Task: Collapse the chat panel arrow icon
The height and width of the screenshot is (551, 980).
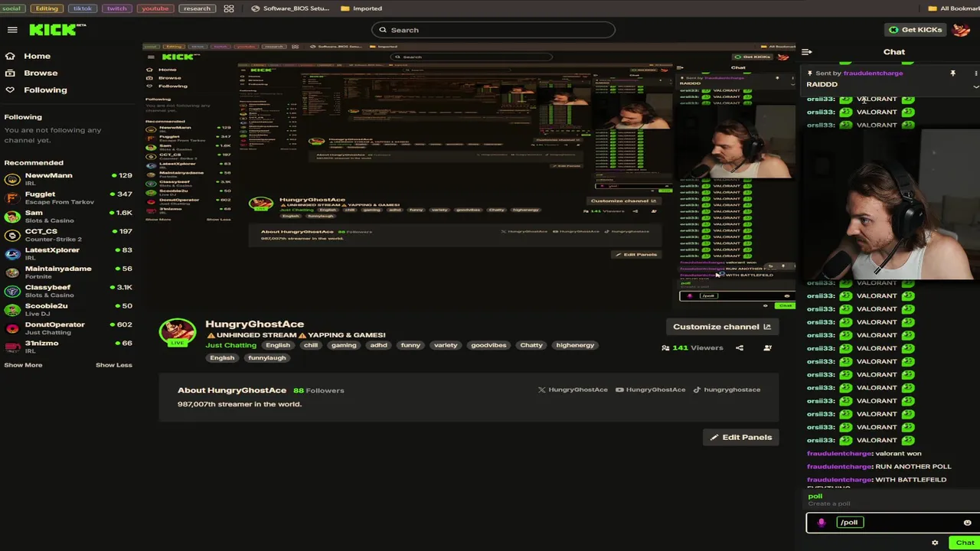Action: pyautogui.click(x=806, y=52)
